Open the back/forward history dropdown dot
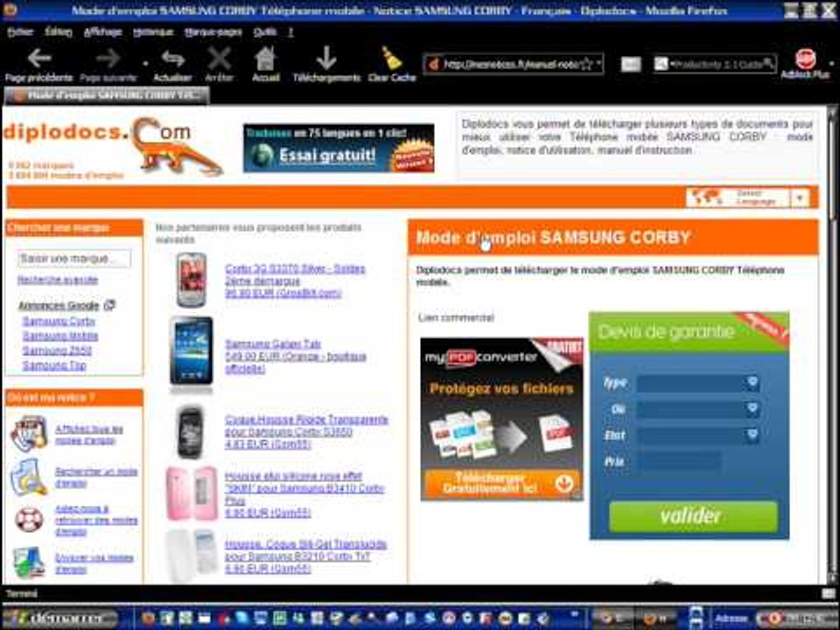 click(145, 63)
